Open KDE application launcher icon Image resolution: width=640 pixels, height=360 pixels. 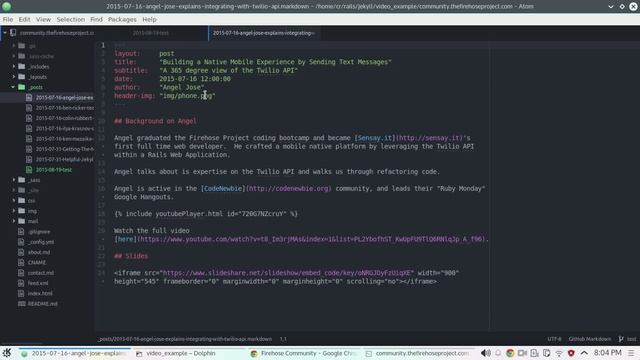pyautogui.click(x=7, y=353)
